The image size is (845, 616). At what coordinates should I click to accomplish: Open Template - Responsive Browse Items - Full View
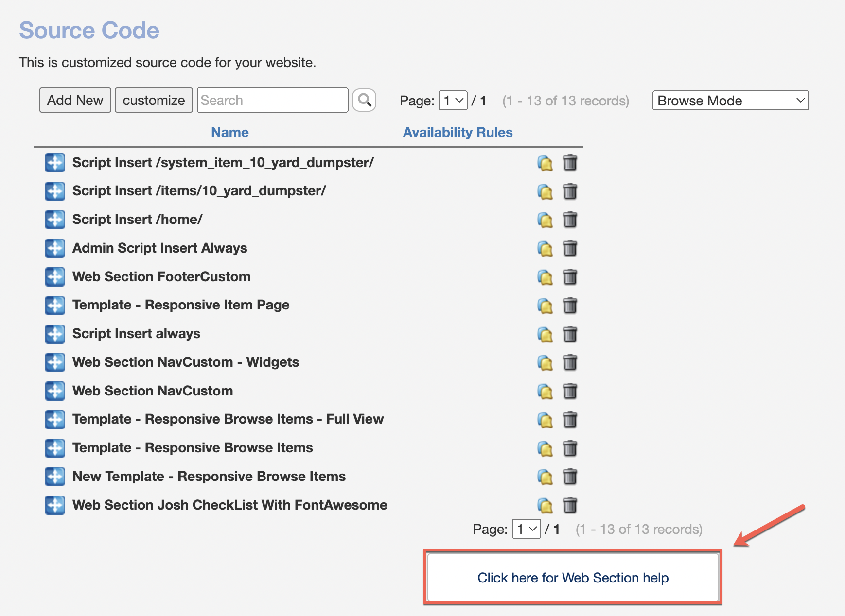(228, 419)
